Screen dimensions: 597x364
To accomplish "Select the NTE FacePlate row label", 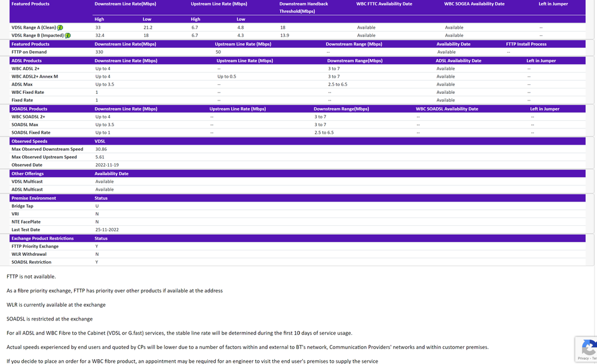I will [x=26, y=222].
